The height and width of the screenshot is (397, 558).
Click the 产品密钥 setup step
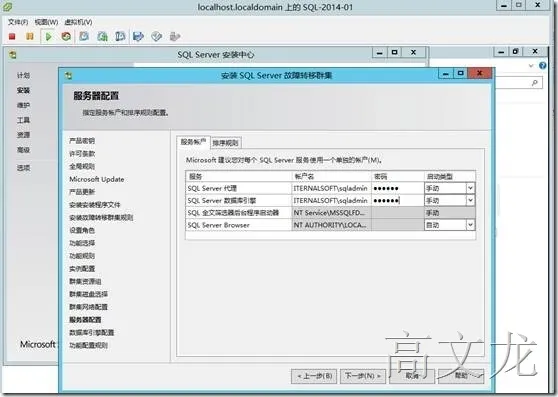[x=82, y=141]
